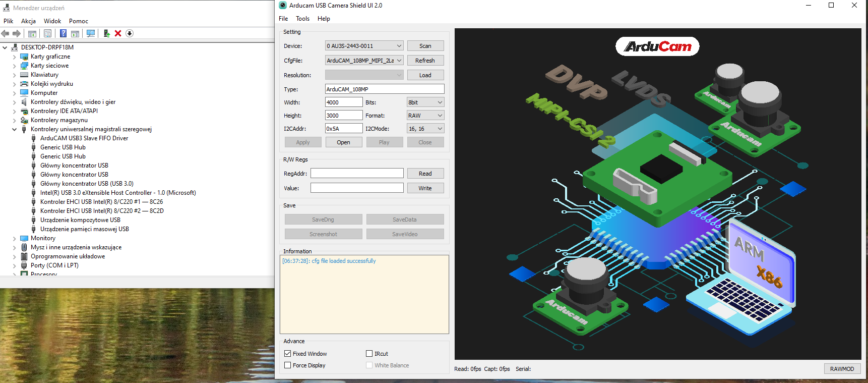
Task: Uncheck the Fixed Window checkbox
Action: [288, 354]
